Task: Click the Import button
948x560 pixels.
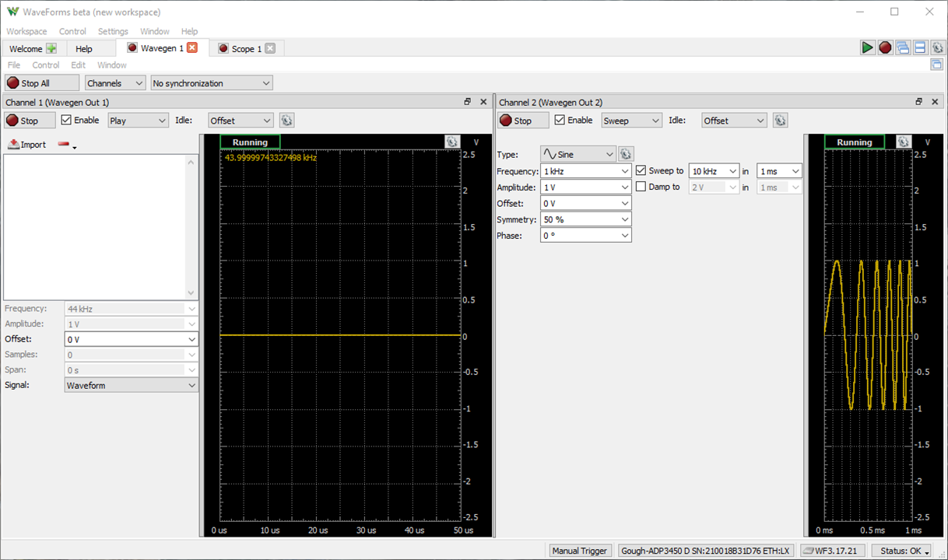Action: (x=27, y=145)
